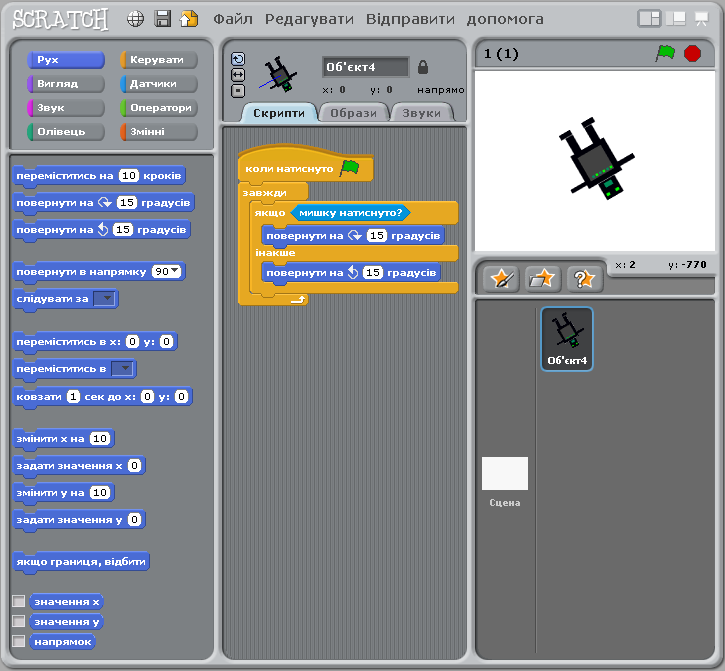725x671 pixels.
Task: Click the share project icon
Action: tap(189, 19)
